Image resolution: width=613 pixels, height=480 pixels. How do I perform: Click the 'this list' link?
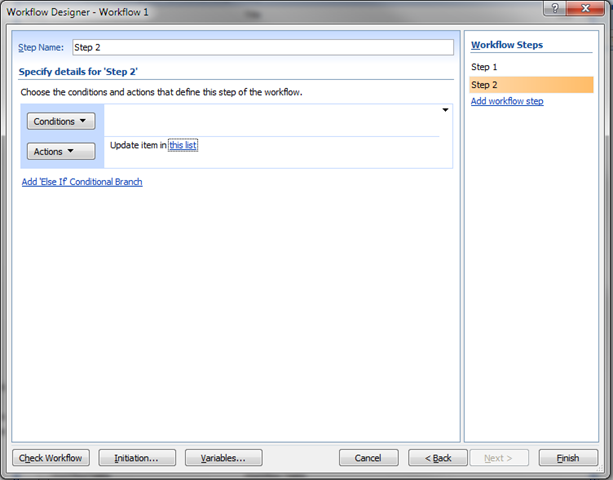coord(183,146)
